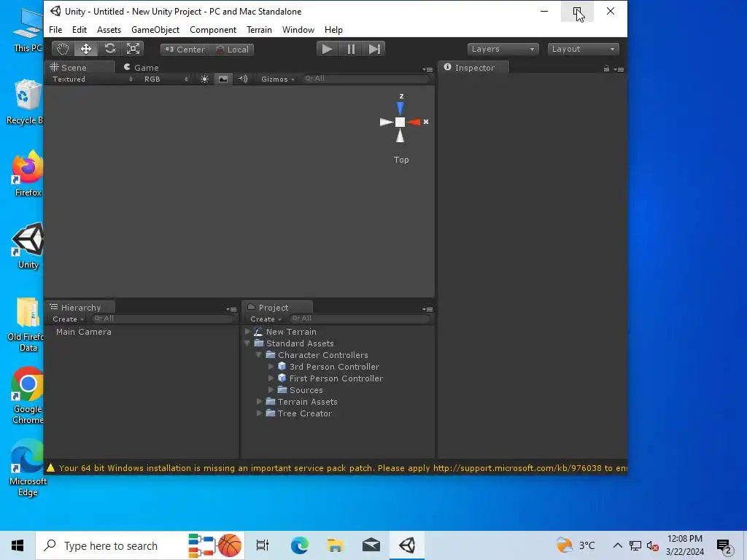Select the New Terrain asset

(x=291, y=332)
